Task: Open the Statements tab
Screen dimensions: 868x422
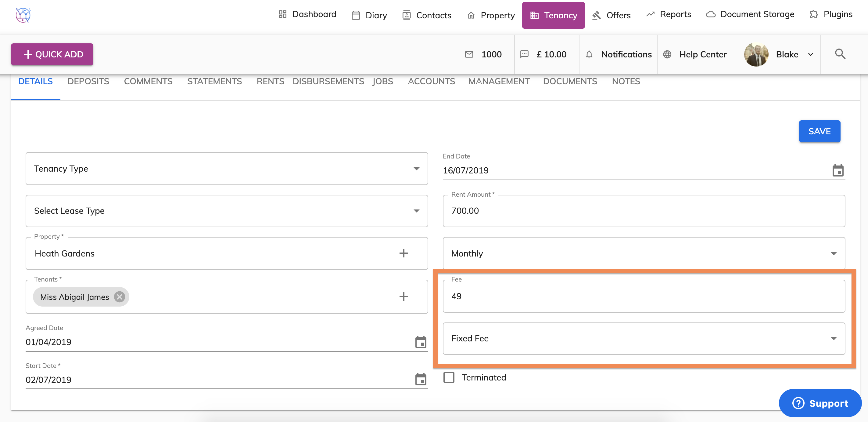Action: point(214,81)
